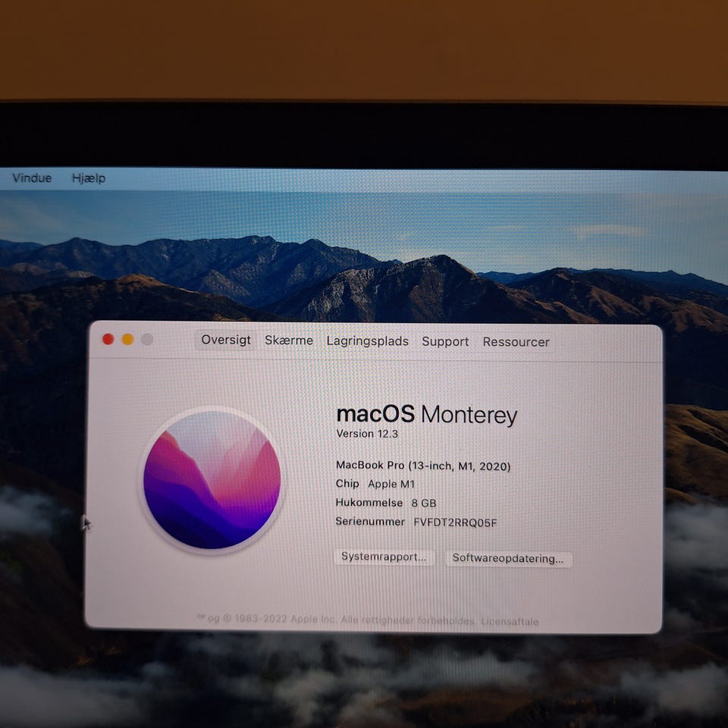Click the macOS Monterey logo image
The height and width of the screenshot is (728, 728).
tap(212, 480)
